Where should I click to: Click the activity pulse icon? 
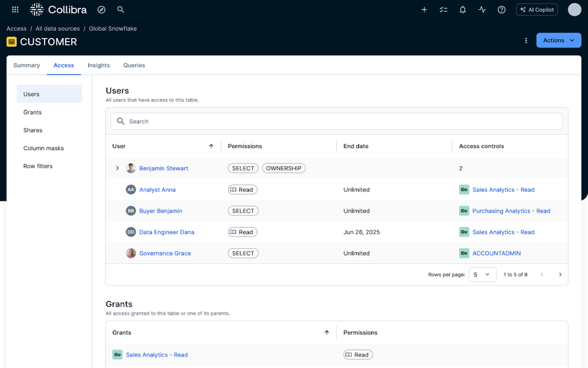click(482, 9)
